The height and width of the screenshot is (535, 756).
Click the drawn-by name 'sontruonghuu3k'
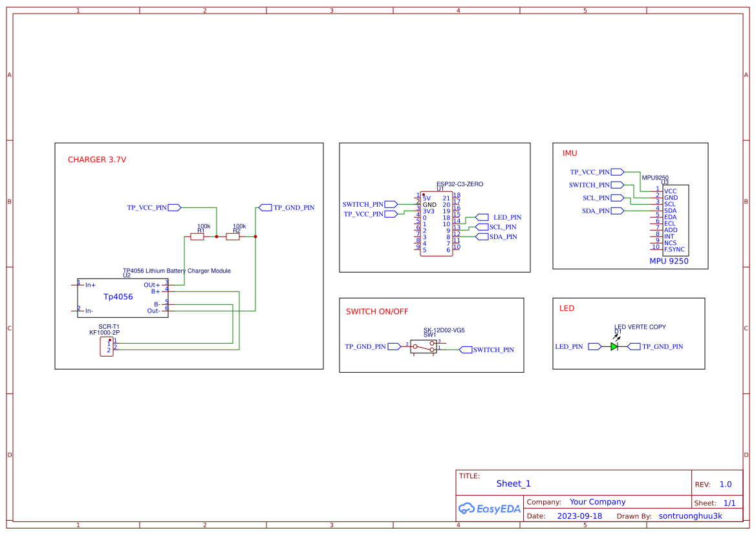(691, 516)
